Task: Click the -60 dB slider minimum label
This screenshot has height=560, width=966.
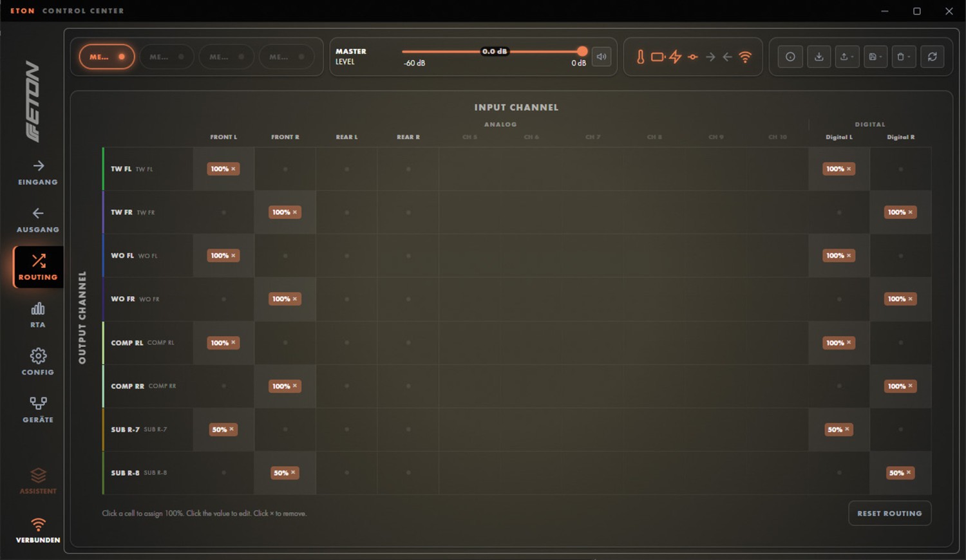Action: pyautogui.click(x=414, y=63)
